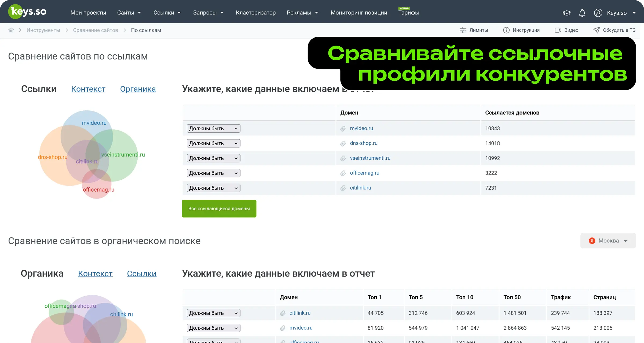The height and width of the screenshot is (343, 644).
Task: Expand the Ссылки top menu
Action: pyautogui.click(x=167, y=13)
